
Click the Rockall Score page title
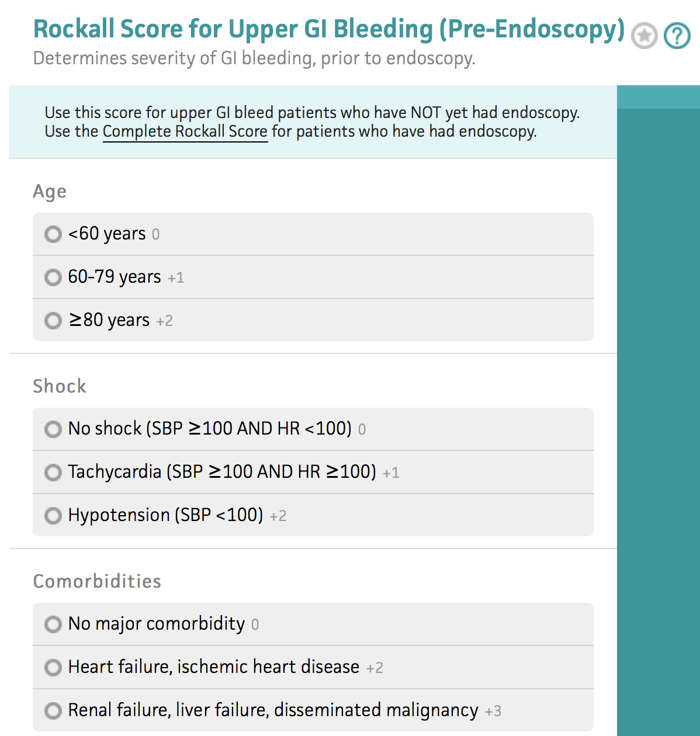coord(329,30)
